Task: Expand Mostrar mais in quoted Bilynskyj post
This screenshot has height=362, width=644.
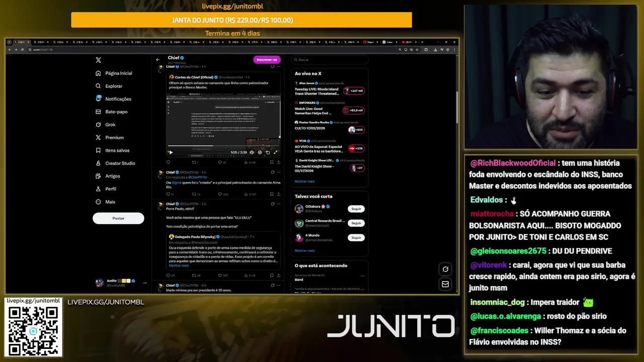Action: (178, 265)
